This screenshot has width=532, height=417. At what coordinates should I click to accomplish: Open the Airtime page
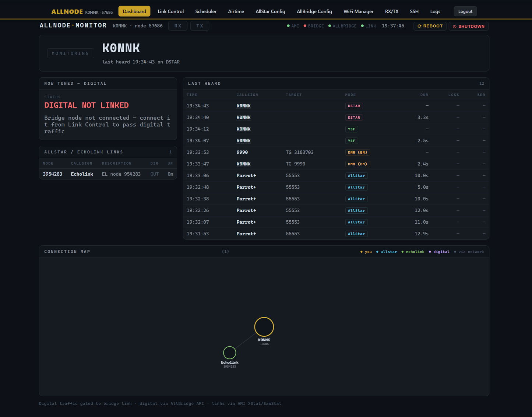(236, 11)
